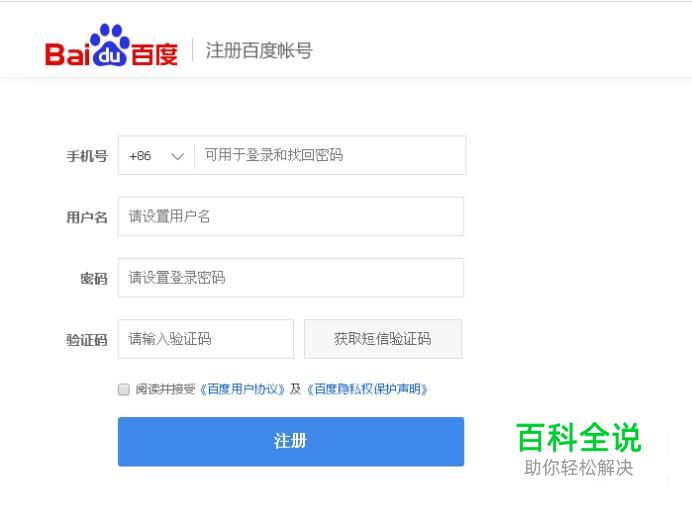The height and width of the screenshot is (512, 692).
Task: Click the 用户名 field label
Action: tap(87, 217)
